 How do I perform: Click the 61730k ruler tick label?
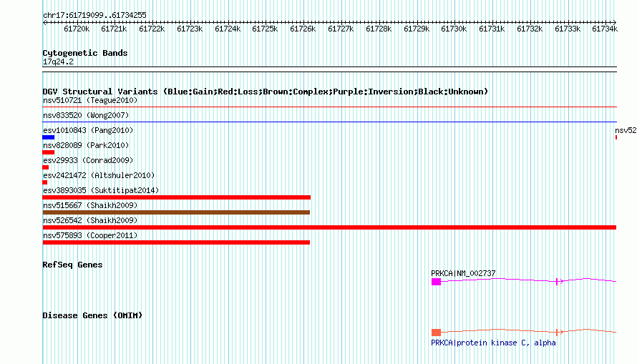454,29
